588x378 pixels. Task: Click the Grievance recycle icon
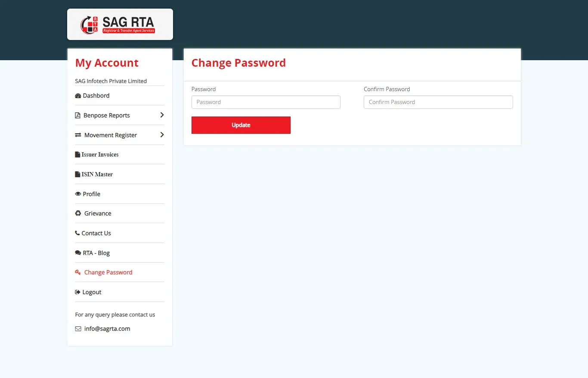[x=78, y=213]
